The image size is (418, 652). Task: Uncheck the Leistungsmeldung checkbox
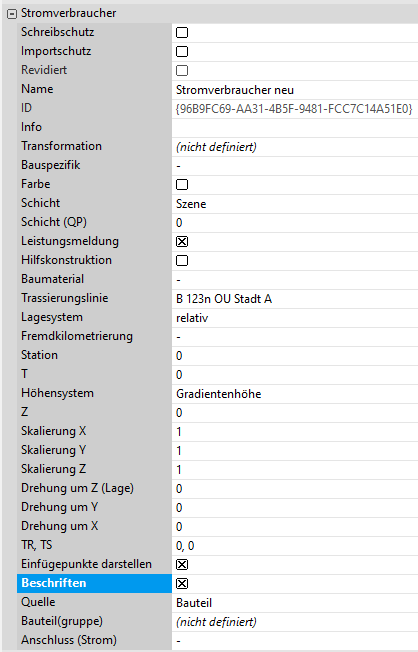(x=182, y=242)
